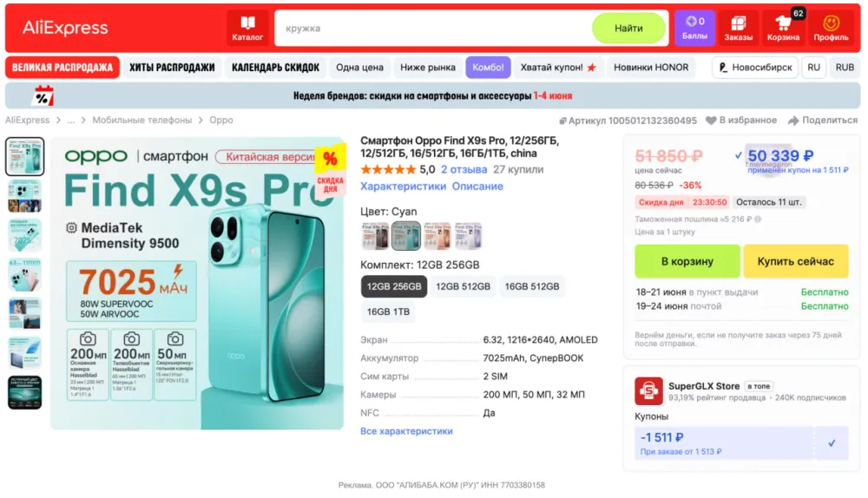Open SuperGLX Store logo icon
868x498 pixels.
click(x=648, y=391)
